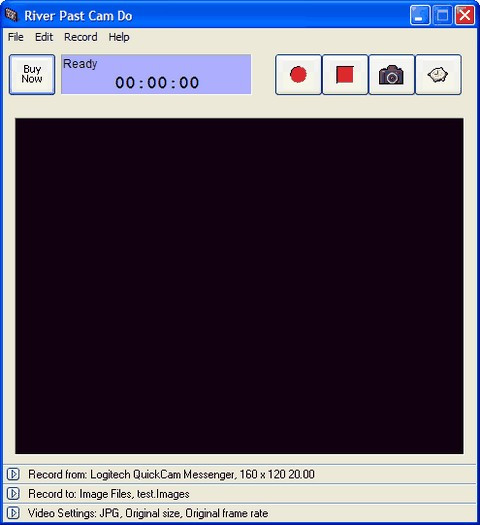The width and height of the screenshot is (480, 525).
Task: Open the scheduled timer clock icon
Action: pyautogui.click(x=438, y=75)
